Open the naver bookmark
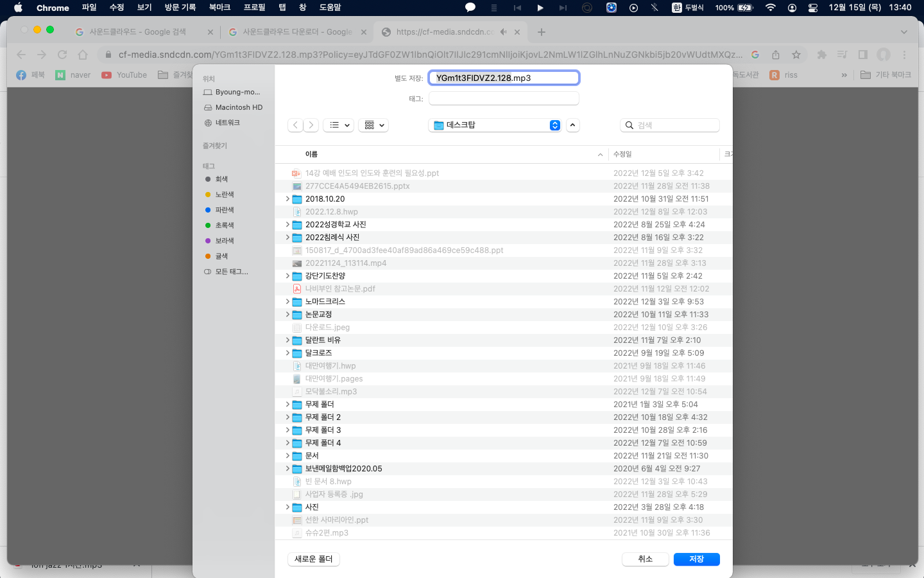This screenshot has width=924, height=578. (73, 75)
